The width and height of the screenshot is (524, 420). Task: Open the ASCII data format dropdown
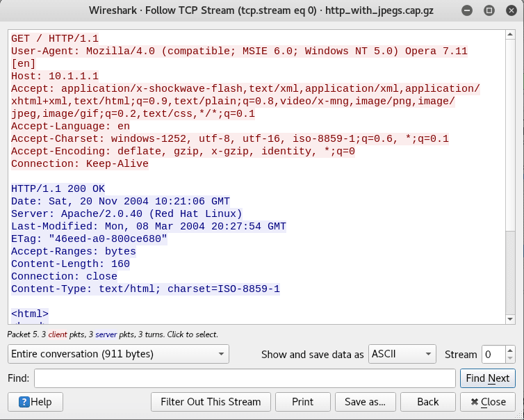(402, 354)
